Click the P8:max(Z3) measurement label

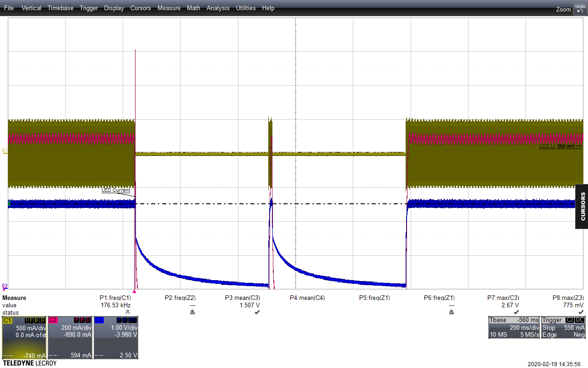[568, 298]
